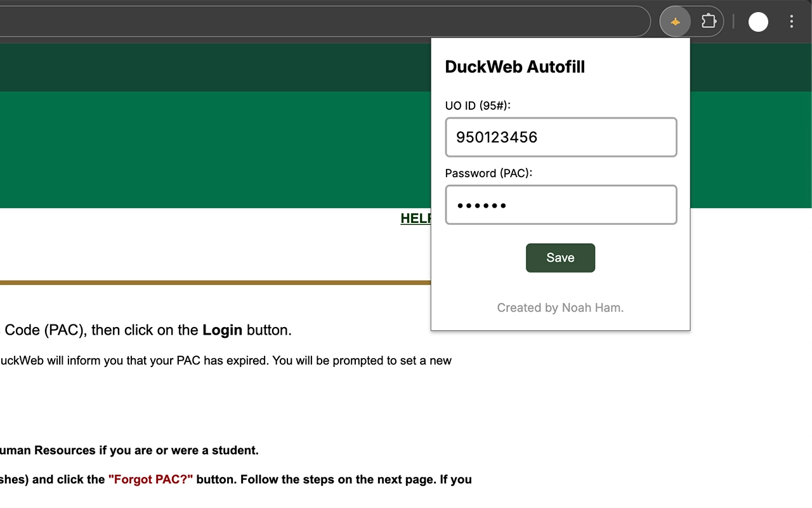Viewport: 812px width, 508px height.
Task: Click the "Created by Noah Ham." footer text
Action: (x=560, y=308)
